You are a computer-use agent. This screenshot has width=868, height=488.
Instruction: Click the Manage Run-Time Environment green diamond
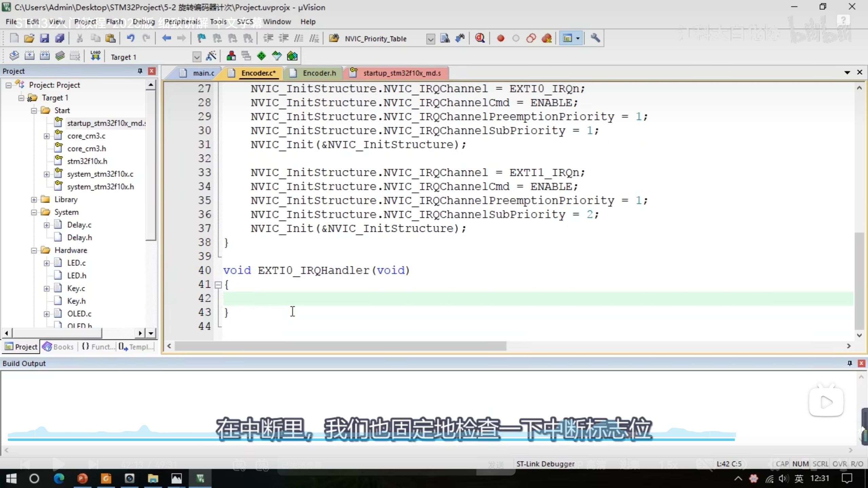(261, 56)
